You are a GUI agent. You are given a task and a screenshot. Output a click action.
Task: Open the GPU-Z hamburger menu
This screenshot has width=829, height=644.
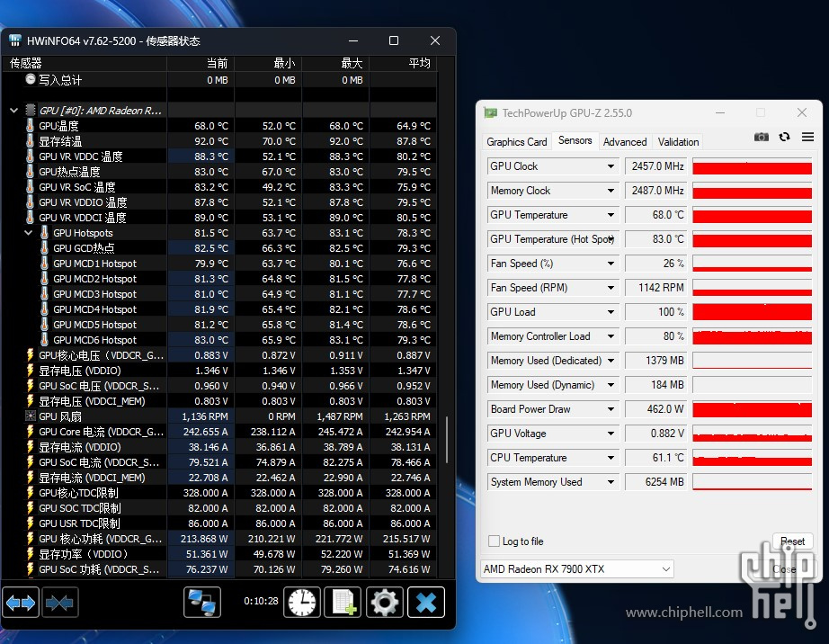pyautogui.click(x=807, y=137)
